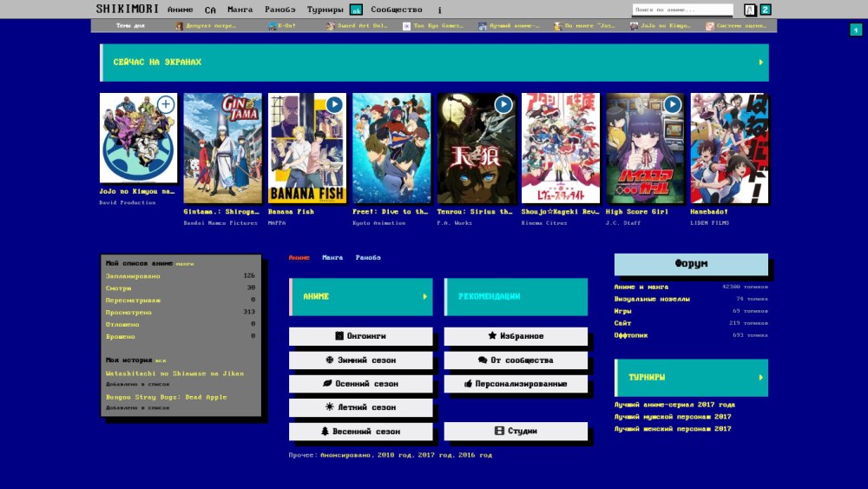Open the user avatar icon in header
868x489 pixels.
point(750,10)
